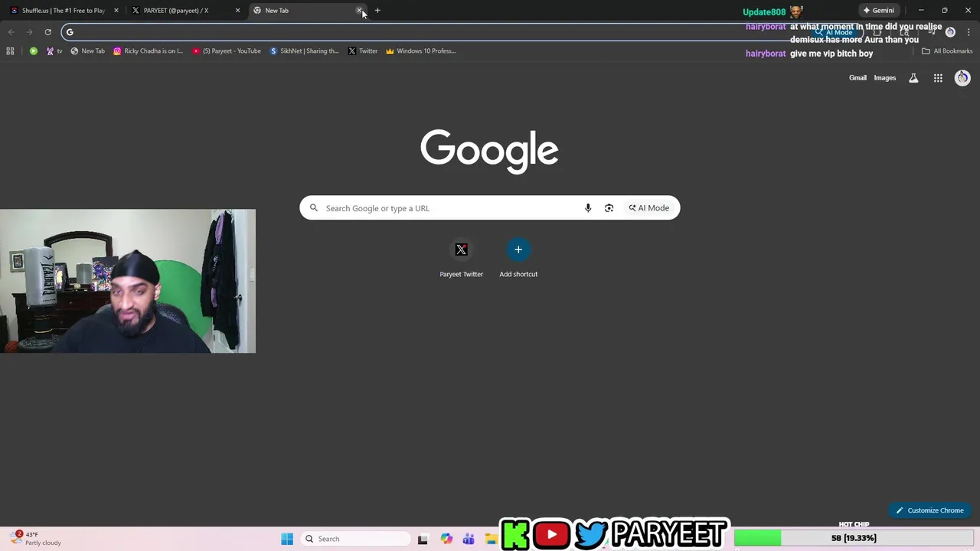980x551 pixels.
Task: Open Google account avatar on page
Action: pos(962,78)
